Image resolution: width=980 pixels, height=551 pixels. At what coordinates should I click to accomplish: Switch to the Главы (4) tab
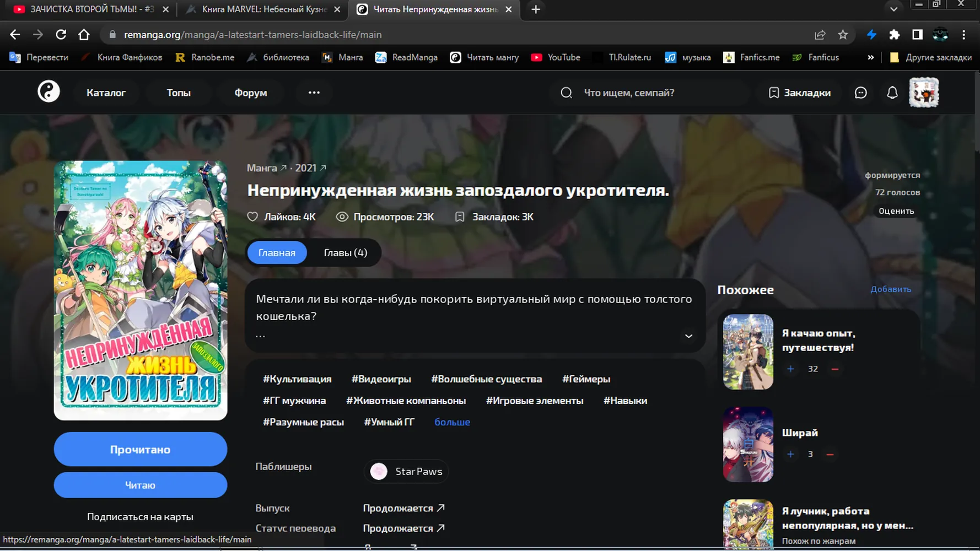coord(345,252)
